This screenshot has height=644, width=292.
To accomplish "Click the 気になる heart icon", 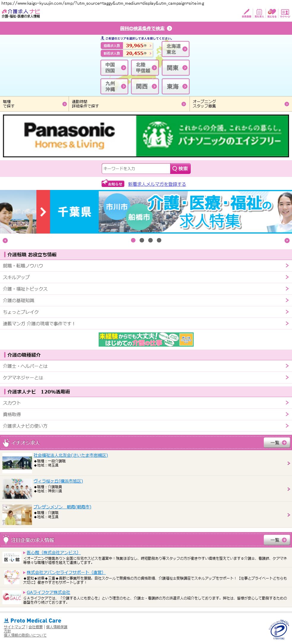I will (x=272, y=13).
